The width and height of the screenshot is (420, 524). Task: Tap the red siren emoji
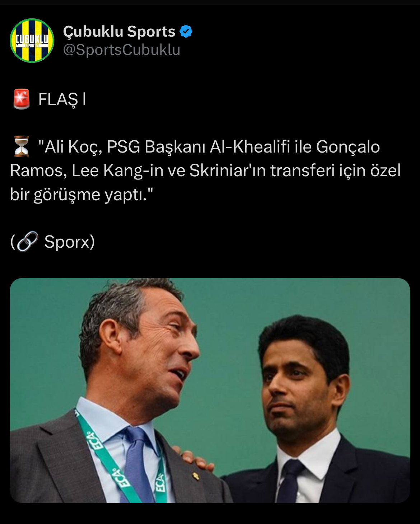tap(22, 99)
